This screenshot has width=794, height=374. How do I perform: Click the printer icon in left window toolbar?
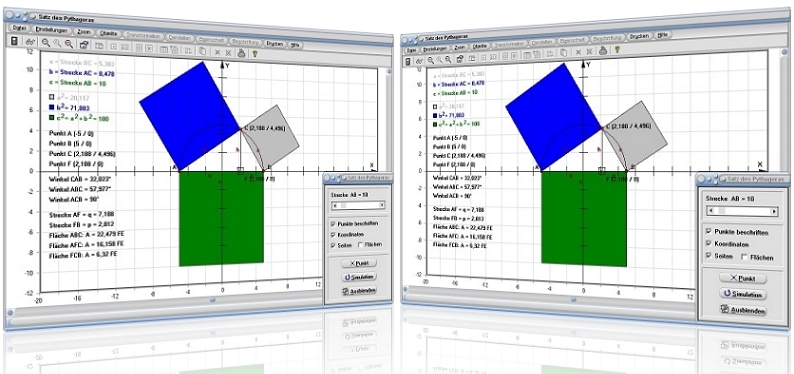click(x=242, y=52)
